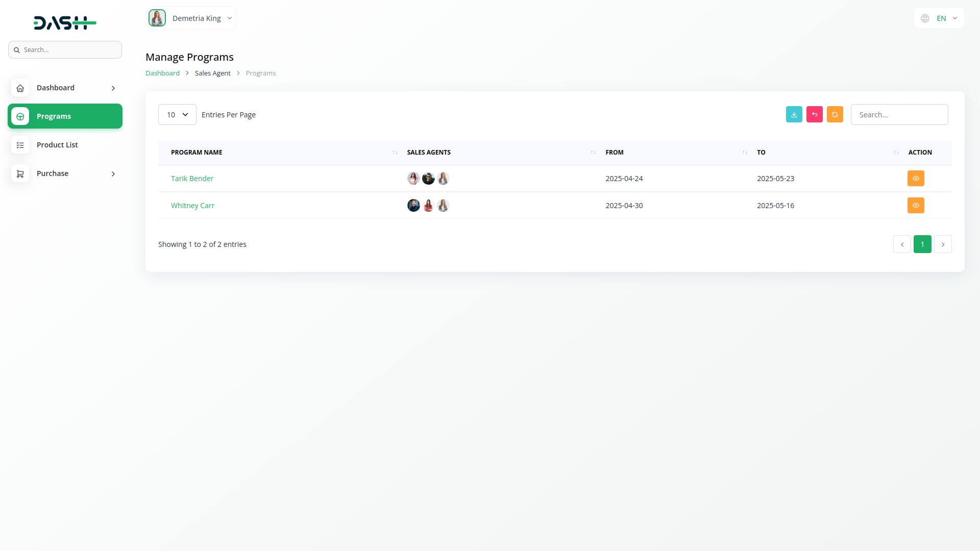Sort by To column arrows
The image size is (980, 551).
click(896, 153)
